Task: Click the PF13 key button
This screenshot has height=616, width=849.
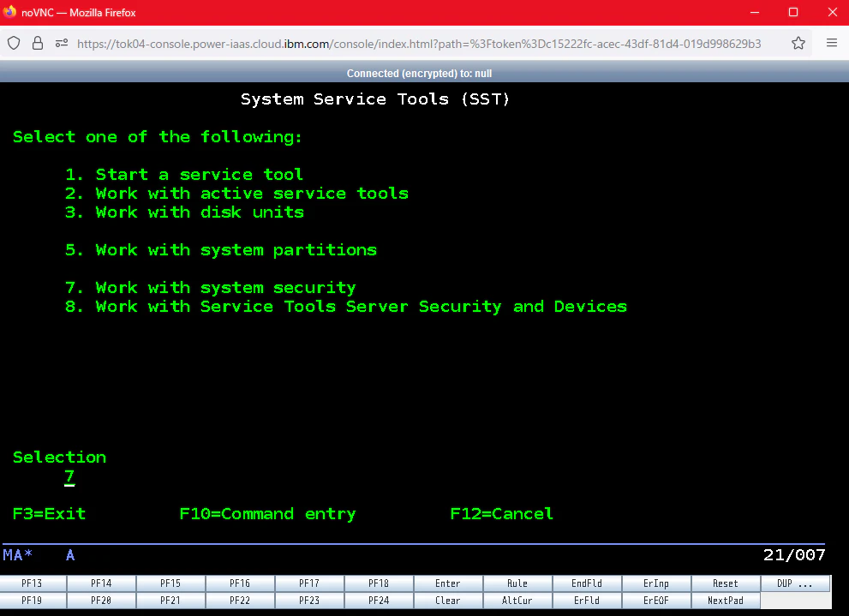Action: coord(32,583)
